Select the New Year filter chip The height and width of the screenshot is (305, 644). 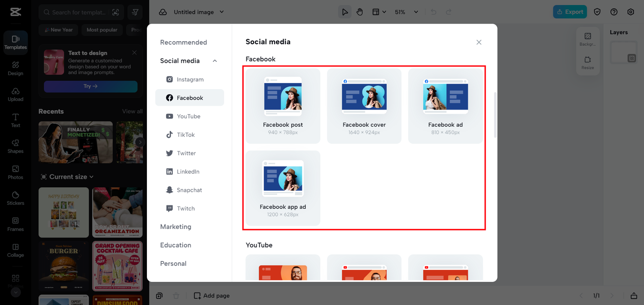[58, 30]
